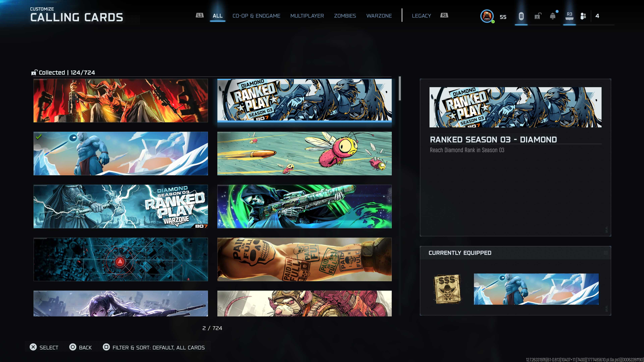Switch to the ALL tab
644x362 pixels.
coord(218,16)
